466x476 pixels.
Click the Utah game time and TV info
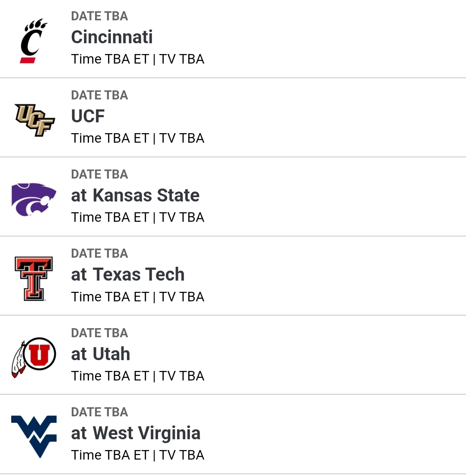click(x=137, y=376)
